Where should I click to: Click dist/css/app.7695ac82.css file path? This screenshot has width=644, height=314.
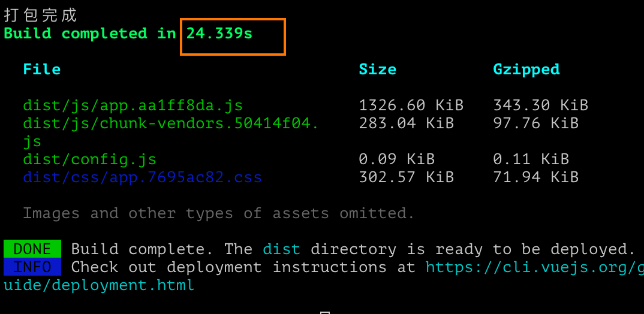(x=143, y=177)
